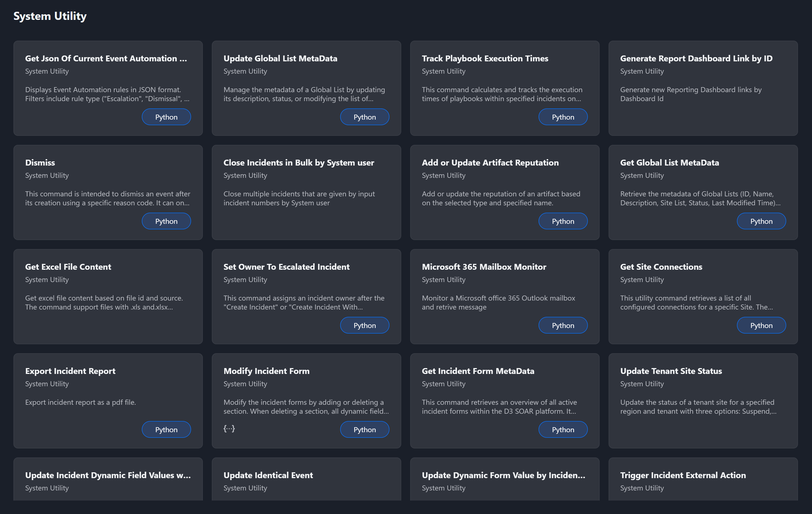Image resolution: width=812 pixels, height=514 pixels.
Task: Click Python tag on Add or Update Artifact Reputation
Action: point(563,221)
